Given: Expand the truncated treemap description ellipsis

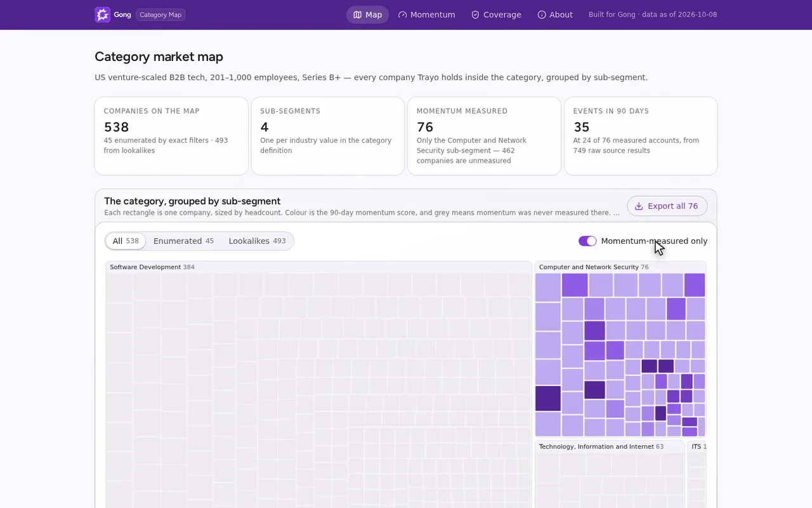Looking at the screenshot, I should coord(617,213).
